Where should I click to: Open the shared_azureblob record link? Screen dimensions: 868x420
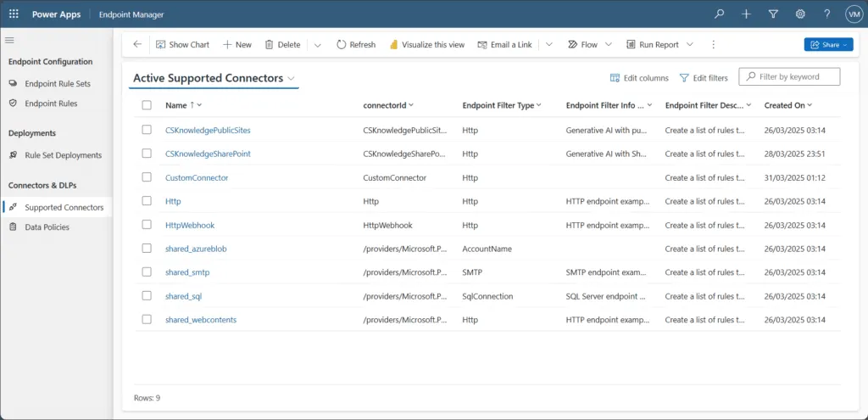tap(196, 249)
